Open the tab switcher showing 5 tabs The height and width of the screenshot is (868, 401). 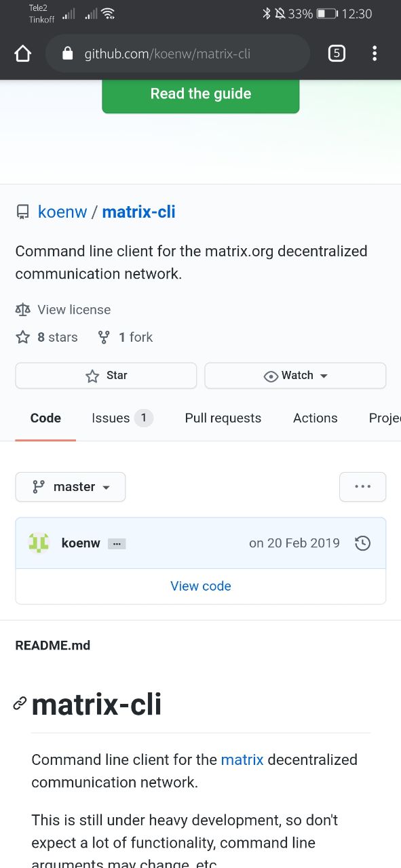click(337, 54)
